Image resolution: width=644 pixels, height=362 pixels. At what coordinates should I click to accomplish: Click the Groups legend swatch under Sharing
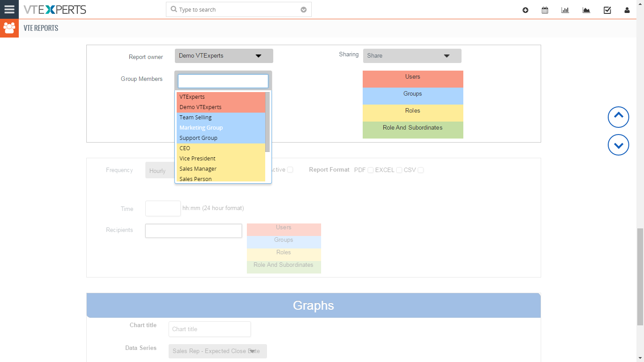[413, 96]
